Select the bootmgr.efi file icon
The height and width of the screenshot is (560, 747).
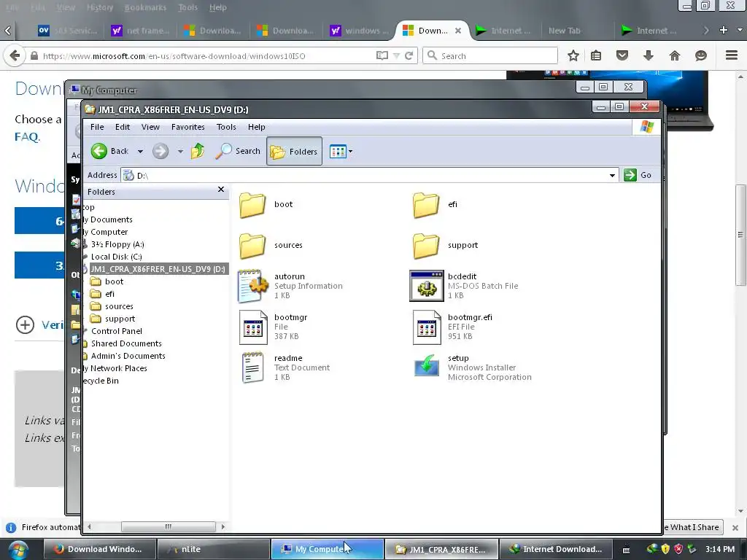tap(426, 327)
